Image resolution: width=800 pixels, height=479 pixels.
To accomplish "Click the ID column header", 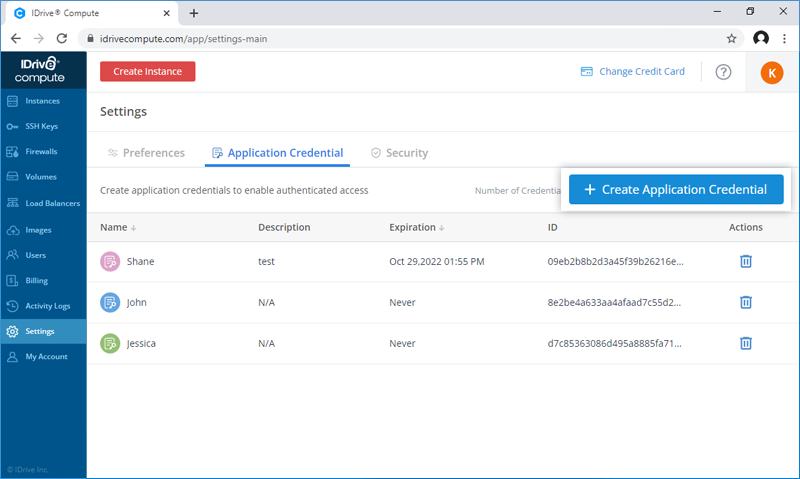I will (553, 228).
